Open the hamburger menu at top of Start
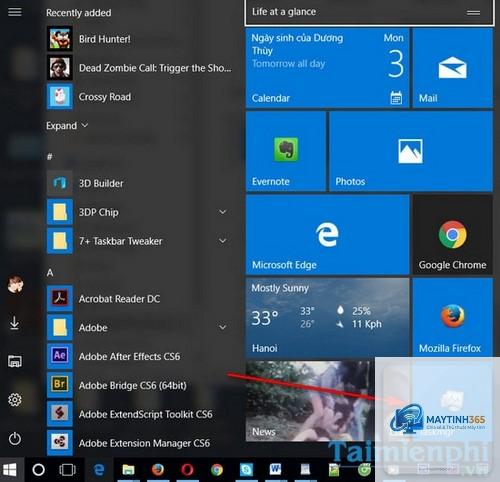Screen dimensions: 500x482 (15, 12)
